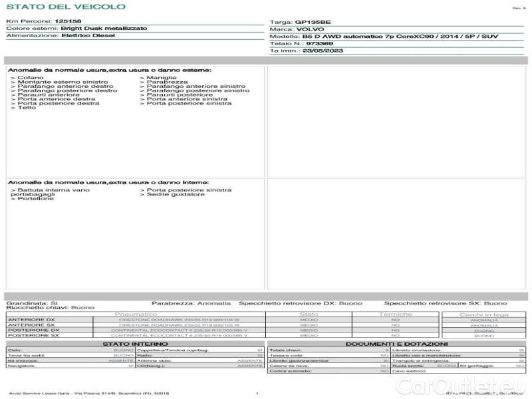Click the ANTERIORE DX tyre row
Image resolution: width=532 pixels, height=399 pixels.
[x=136, y=320]
